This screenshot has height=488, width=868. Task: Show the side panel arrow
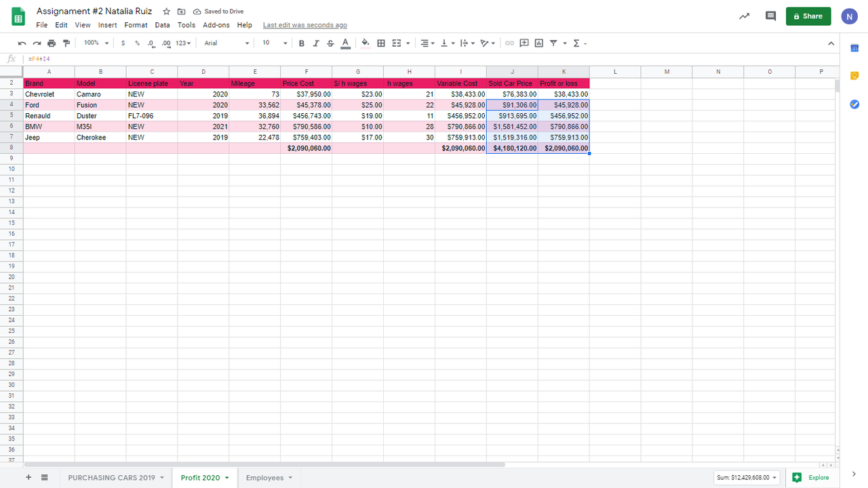tap(854, 474)
